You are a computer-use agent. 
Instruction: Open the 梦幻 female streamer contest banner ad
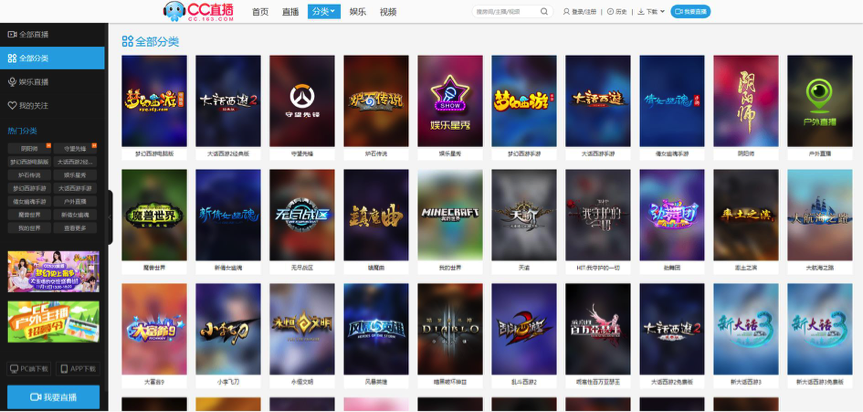(53, 271)
